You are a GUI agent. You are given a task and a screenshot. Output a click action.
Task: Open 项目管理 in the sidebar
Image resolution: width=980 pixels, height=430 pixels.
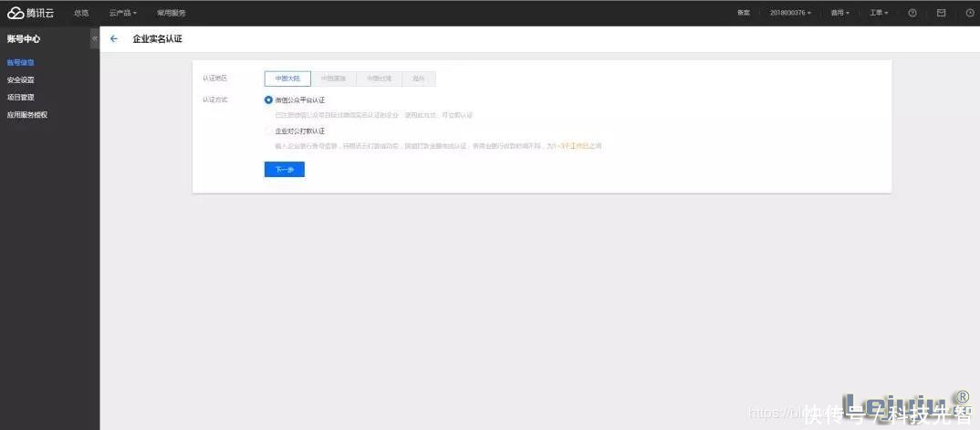point(21,97)
